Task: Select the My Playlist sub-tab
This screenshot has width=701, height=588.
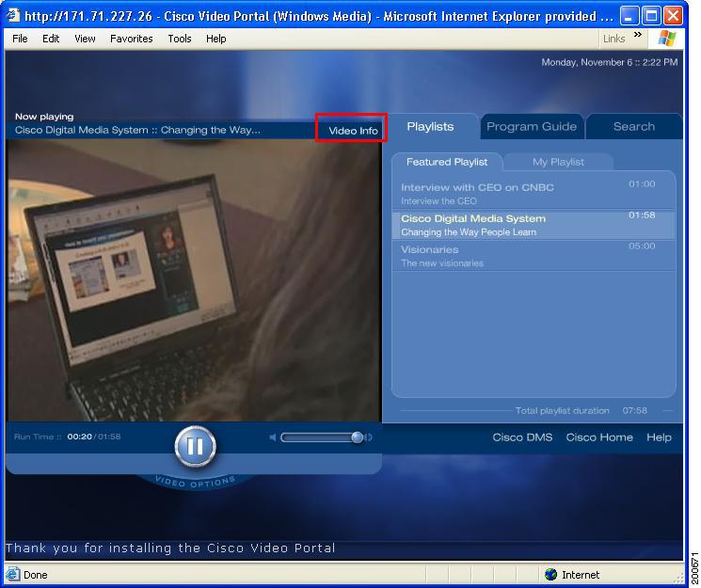Action: tap(558, 162)
